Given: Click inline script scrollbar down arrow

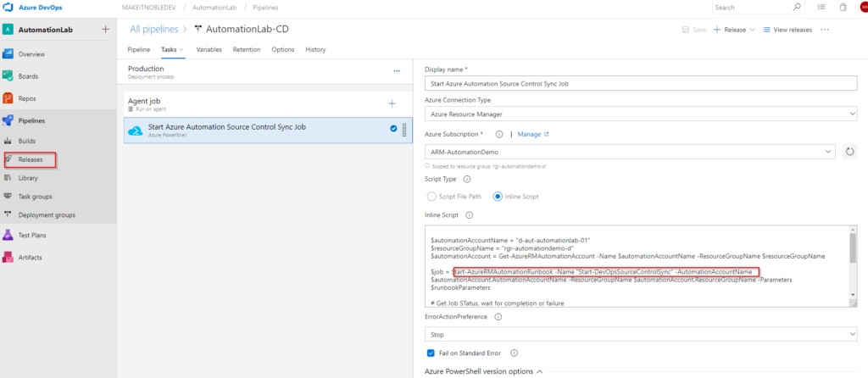Looking at the screenshot, I should (853, 294).
